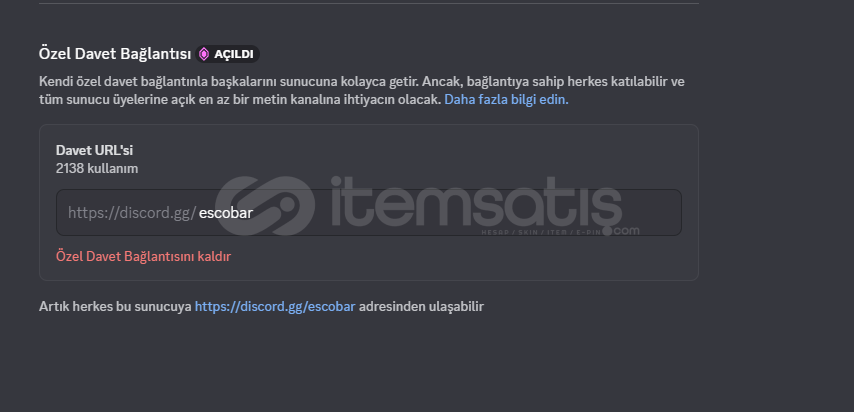Open the blue https://discord.gg/escobar link
854x412 pixels.
pyautogui.click(x=275, y=306)
